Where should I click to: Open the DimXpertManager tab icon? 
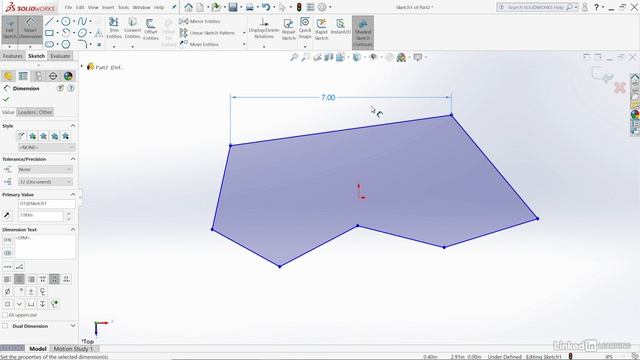[x=53, y=76]
